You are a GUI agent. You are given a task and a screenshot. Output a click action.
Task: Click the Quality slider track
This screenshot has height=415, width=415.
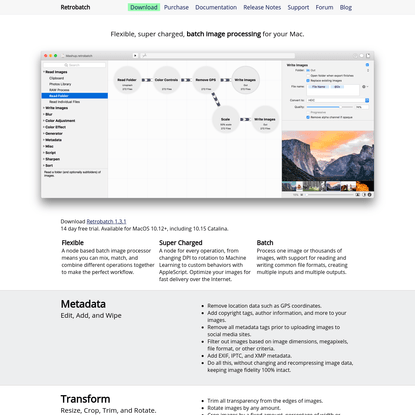pyautogui.click(x=329, y=107)
